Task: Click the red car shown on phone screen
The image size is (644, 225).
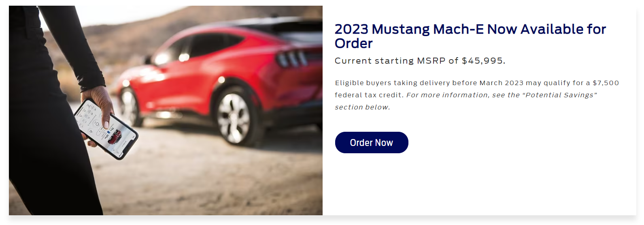Action: pyautogui.click(x=114, y=137)
